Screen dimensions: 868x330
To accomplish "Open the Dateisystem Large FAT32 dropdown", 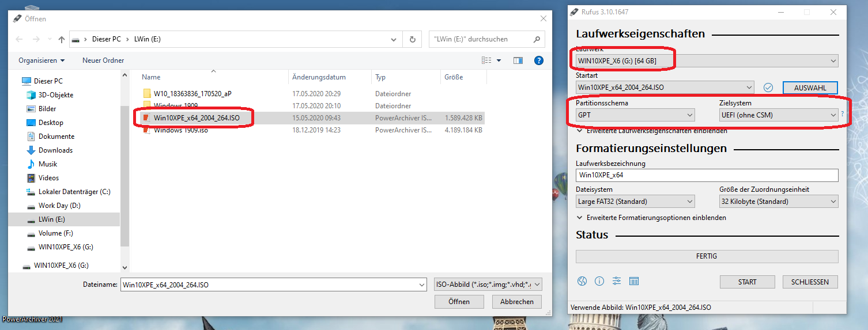I will pyautogui.click(x=635, y=202).
